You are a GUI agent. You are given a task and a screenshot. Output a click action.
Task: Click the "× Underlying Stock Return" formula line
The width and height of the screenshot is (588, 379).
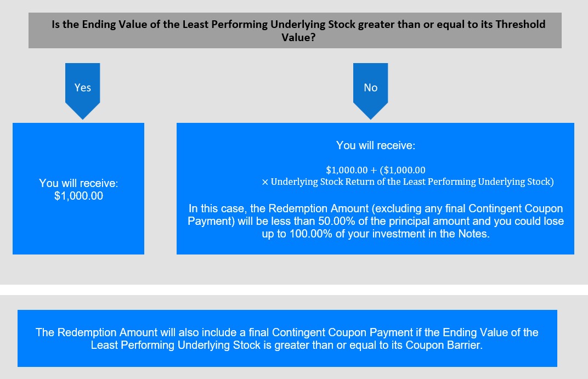point(408,182)
